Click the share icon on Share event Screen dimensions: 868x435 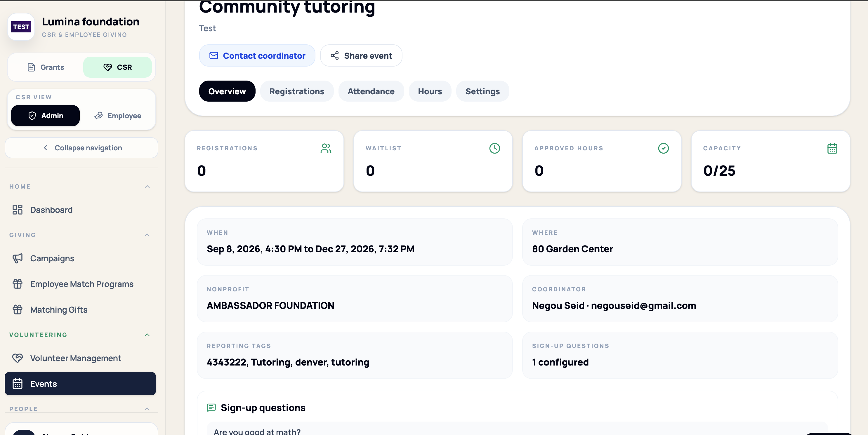[335, 55]
